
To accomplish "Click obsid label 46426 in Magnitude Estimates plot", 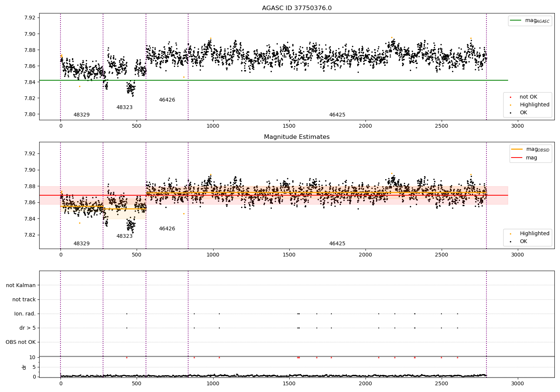I will (167, 229).
